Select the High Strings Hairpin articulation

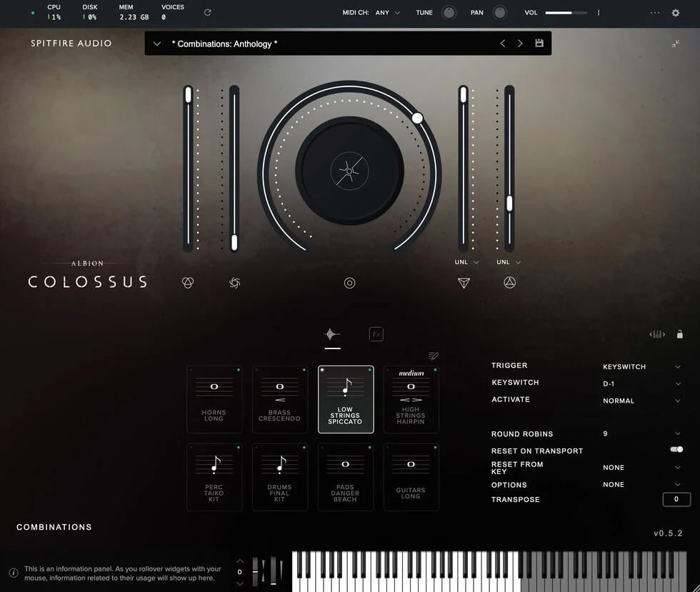pyautogui.click(x=411, y=400)
